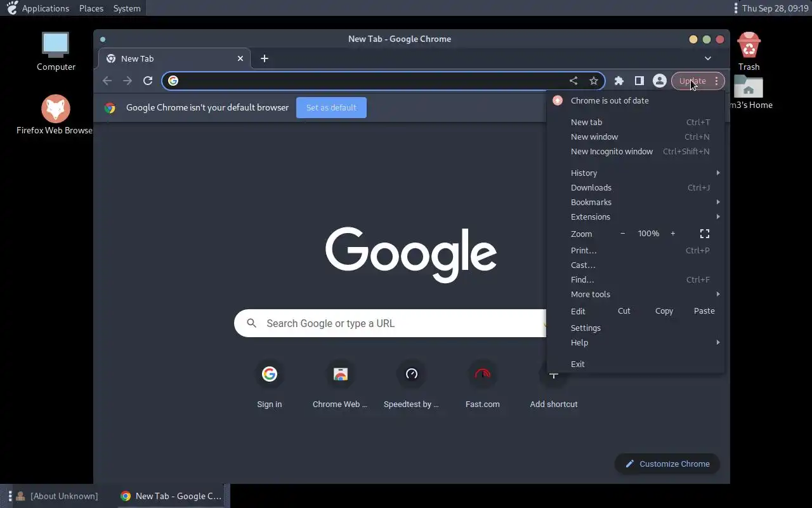Decrease zoom with the minus button

tap(622, 234)
